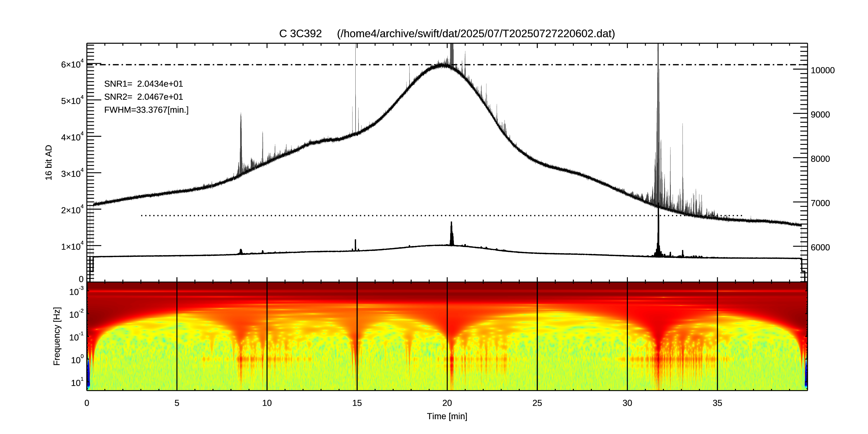
Task: Click the 9000 right axis tick label
Action: coord(820,115)
